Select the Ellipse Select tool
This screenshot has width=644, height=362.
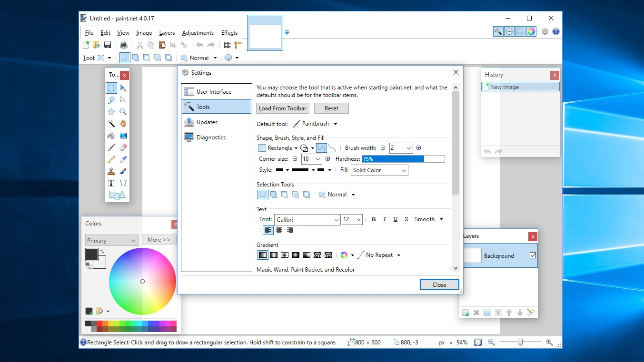(111, 112)
